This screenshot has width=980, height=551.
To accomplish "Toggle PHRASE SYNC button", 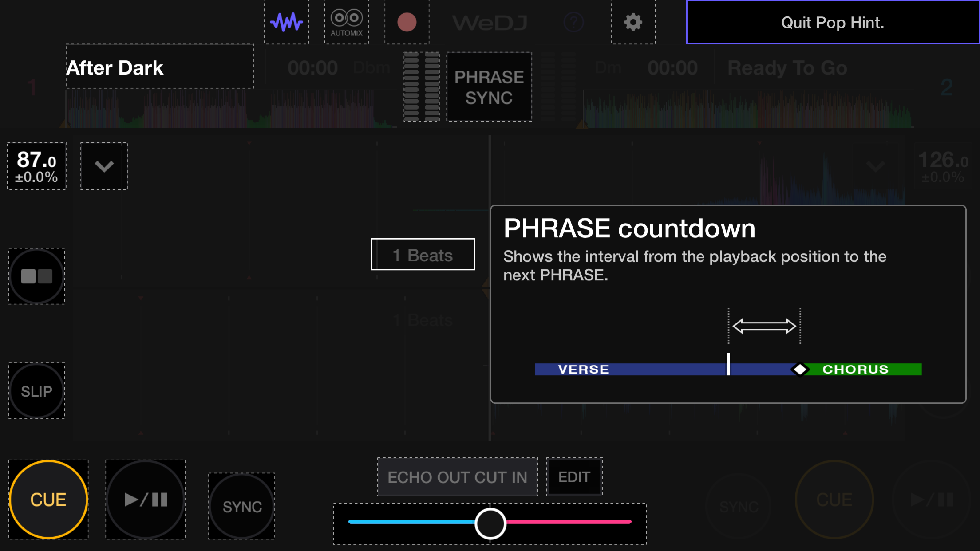I will 489,87.
